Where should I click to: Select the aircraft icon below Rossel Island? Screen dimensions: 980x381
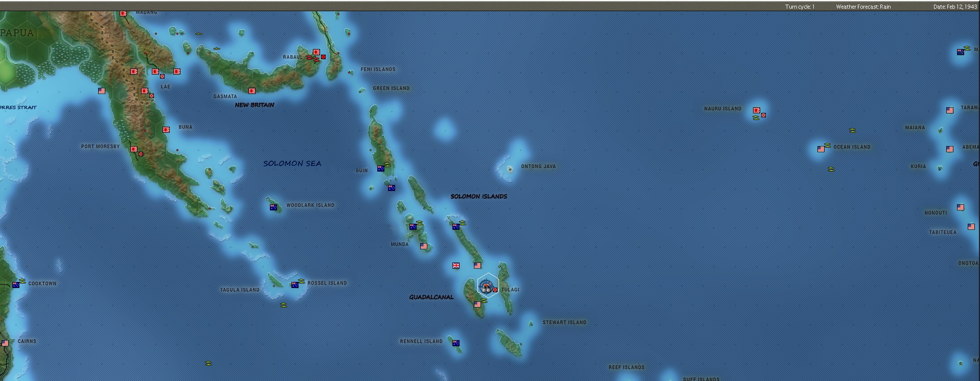pos(284,305)
